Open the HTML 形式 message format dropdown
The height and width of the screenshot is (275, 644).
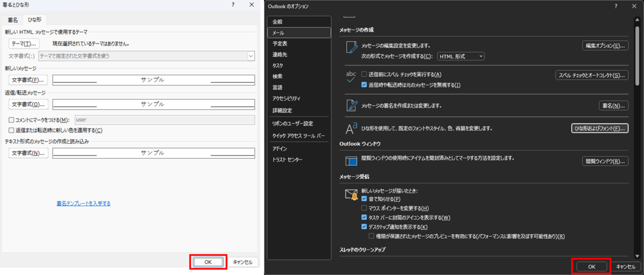point(460,56)
